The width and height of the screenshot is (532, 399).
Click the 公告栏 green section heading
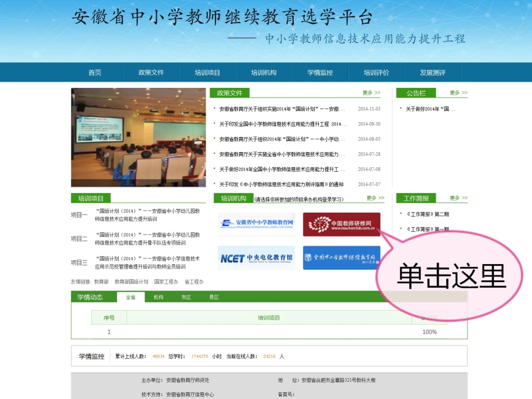coord(416,93)
